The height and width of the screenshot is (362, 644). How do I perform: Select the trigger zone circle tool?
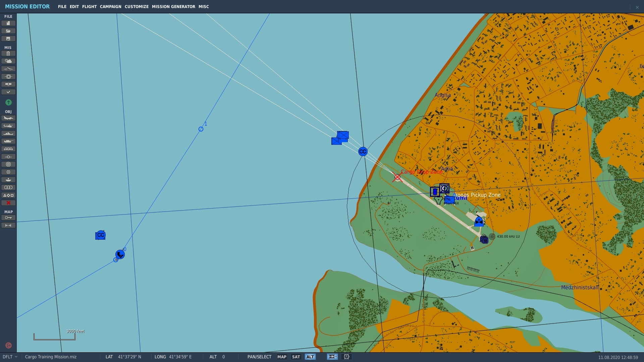(x=8, y=165)
